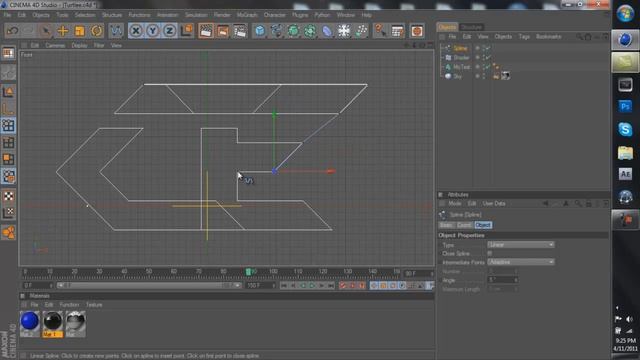The width and height of the screenshot is (640, 360).
Task: Open the light objects icon
Action: pos(361,31)
